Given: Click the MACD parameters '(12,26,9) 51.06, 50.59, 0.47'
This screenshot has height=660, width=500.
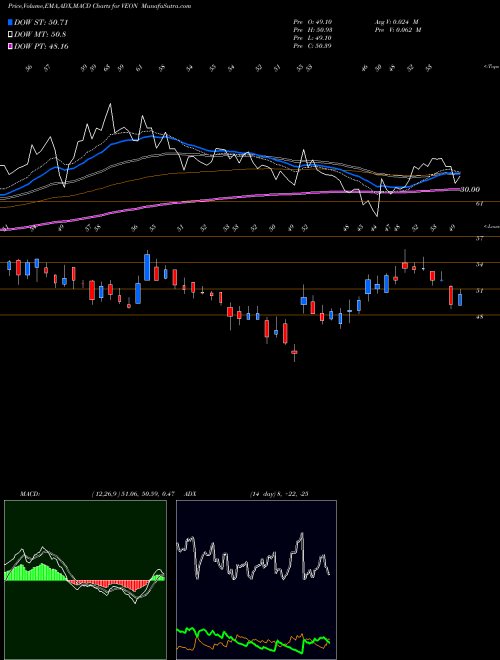Looking at the screenshot, I should [133, 494].
